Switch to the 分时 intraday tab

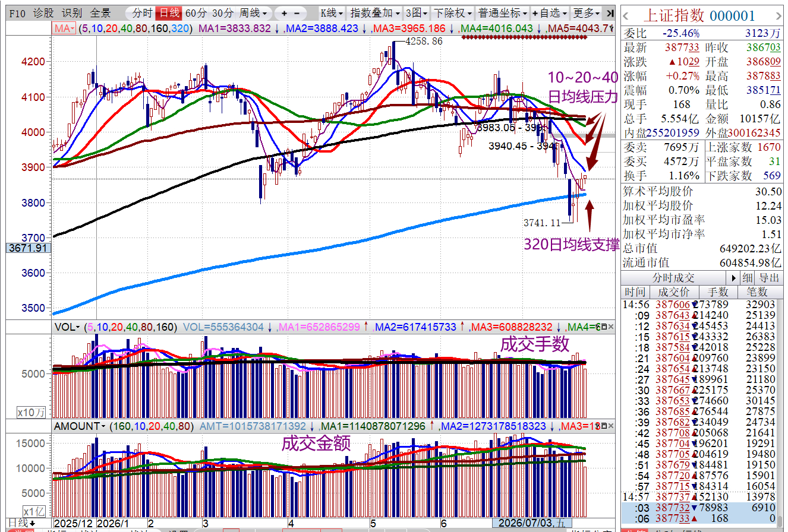click(x=142, y=12)
